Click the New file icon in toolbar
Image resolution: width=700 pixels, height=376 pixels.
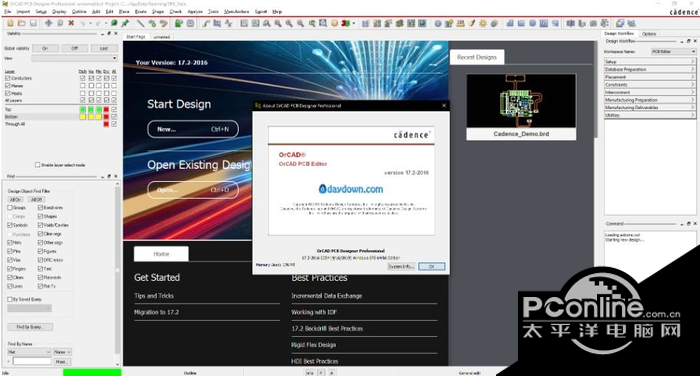(10, 23)
